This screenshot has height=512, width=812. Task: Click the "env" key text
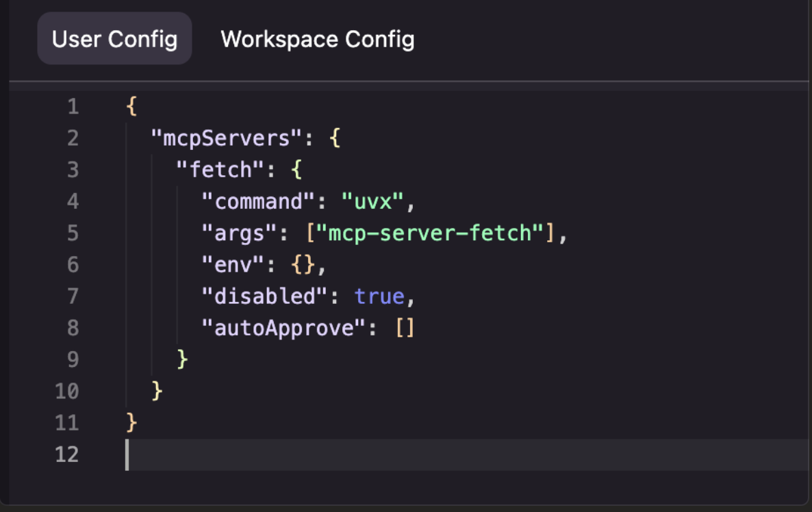tap(233, 264)
